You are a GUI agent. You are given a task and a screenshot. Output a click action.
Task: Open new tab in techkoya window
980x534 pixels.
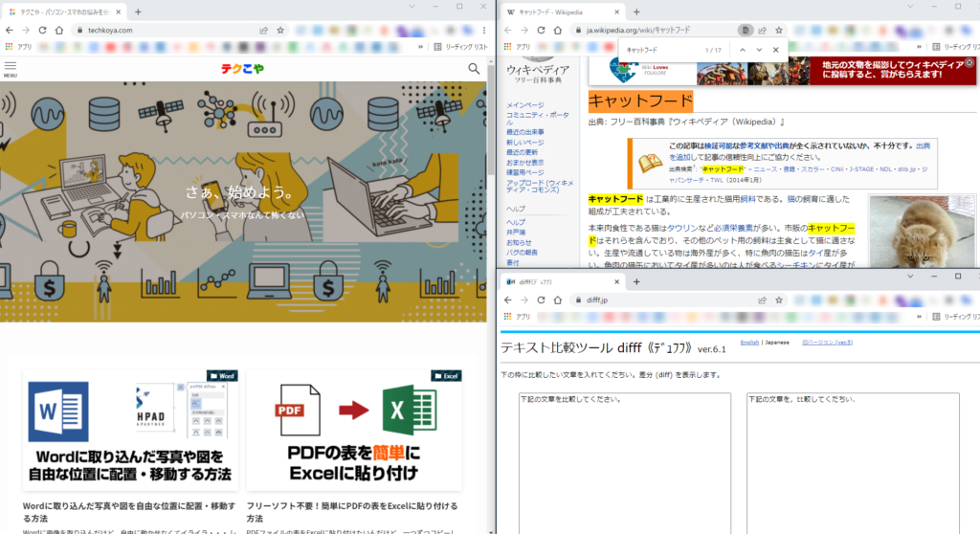pos(138,11)
